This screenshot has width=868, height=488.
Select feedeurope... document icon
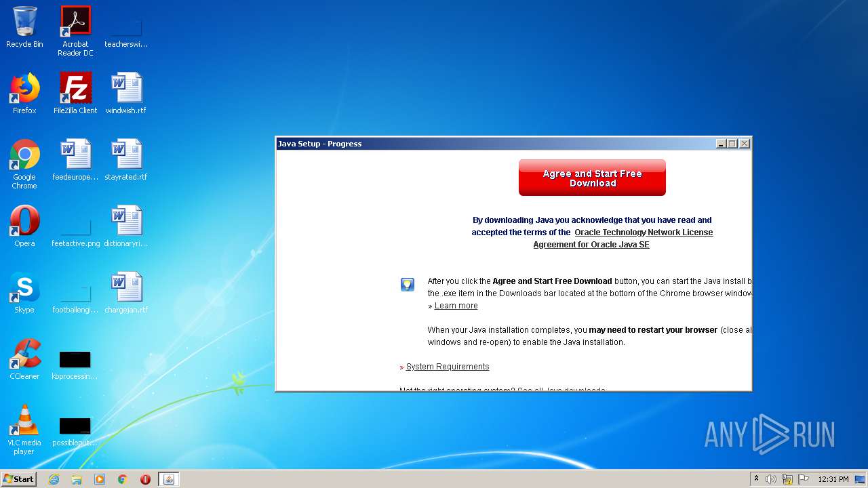(75, 160)
